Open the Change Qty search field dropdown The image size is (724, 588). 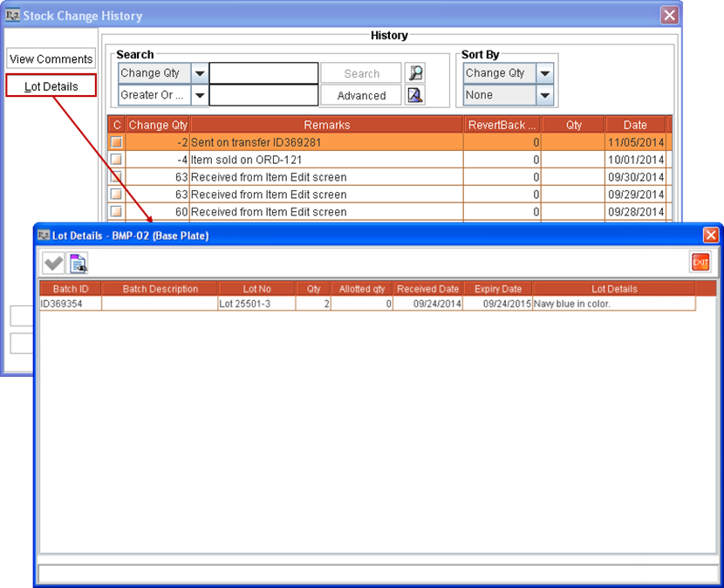pos(199,73)
